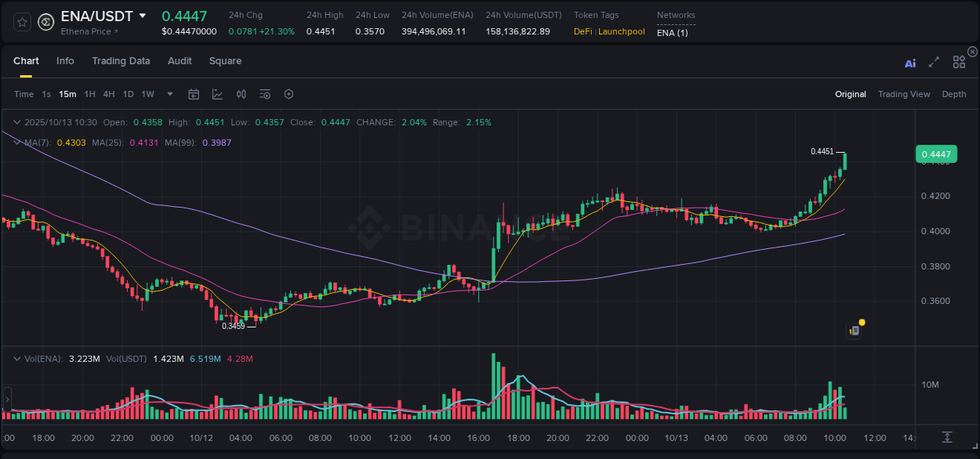The image size is (980, 459).
Task: Open the date range calendar icon
Action: [194, 94]
